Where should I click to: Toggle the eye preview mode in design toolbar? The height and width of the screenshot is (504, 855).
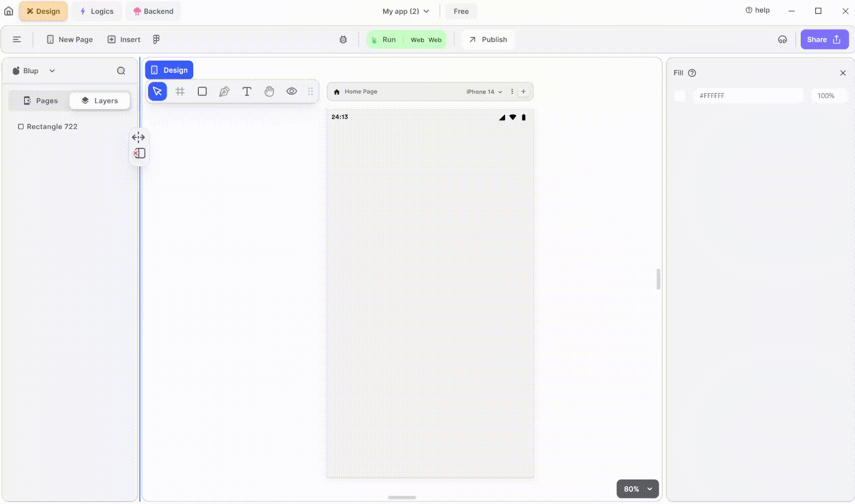pos(291,91)
